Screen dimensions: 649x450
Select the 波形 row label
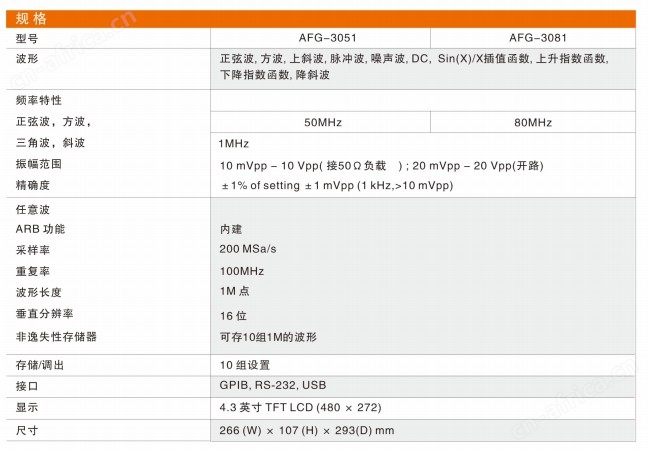[27, 58]
